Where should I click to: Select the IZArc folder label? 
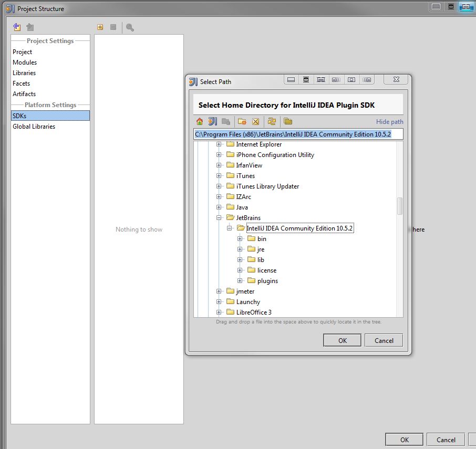point(243,197)
